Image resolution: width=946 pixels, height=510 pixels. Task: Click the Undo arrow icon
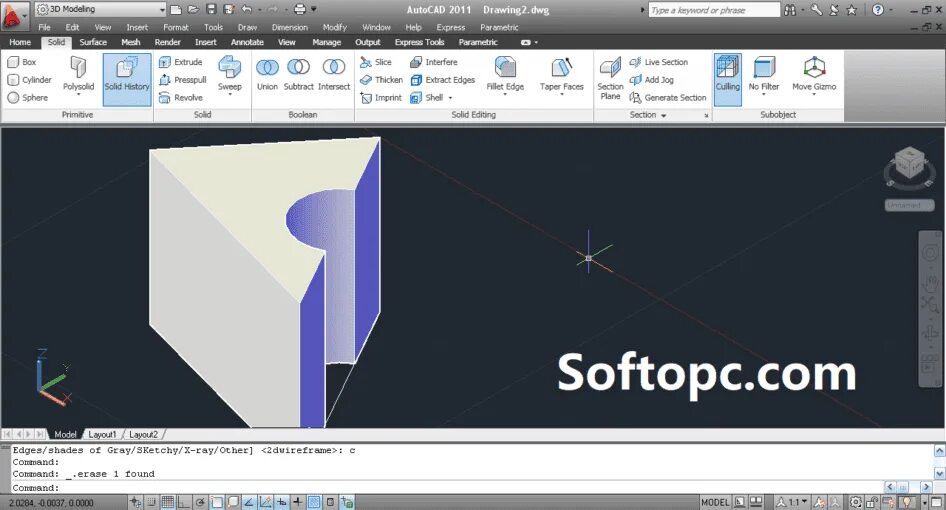[x=247, y=9]
